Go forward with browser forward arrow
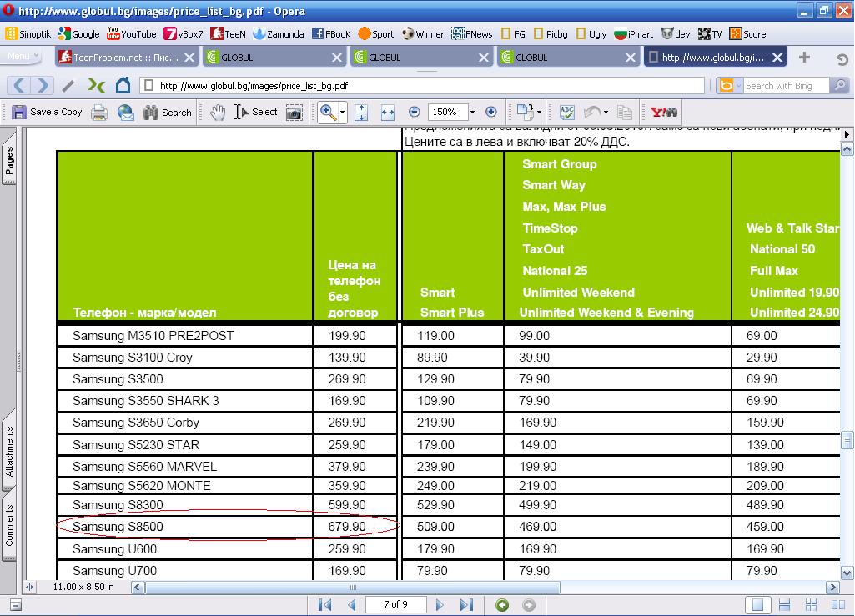 (42, 85)
